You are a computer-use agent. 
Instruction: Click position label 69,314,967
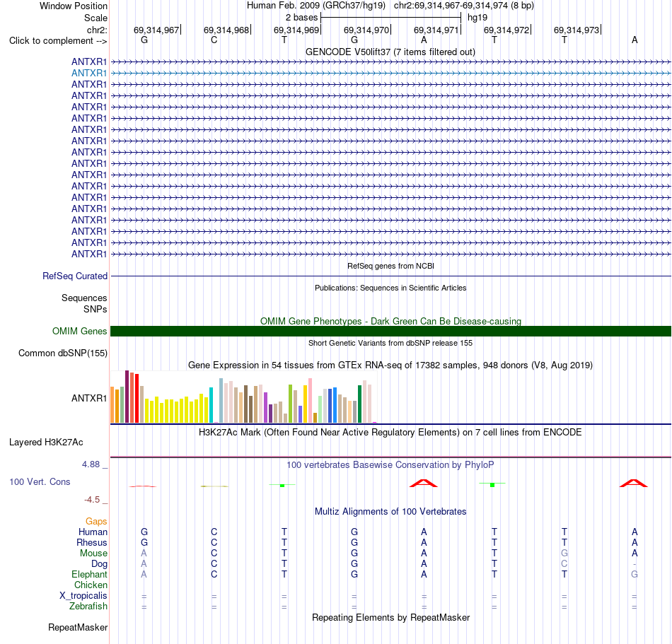[156, 30]
